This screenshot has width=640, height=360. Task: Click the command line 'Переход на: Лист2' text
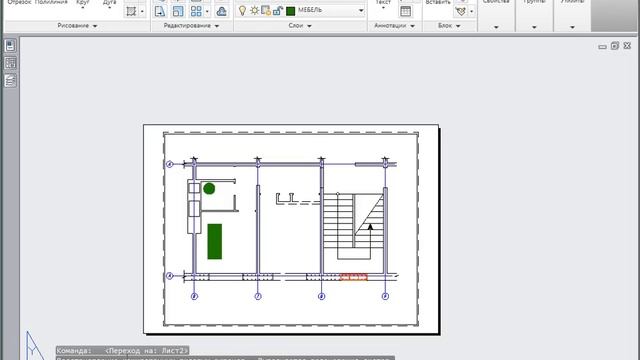147,350
